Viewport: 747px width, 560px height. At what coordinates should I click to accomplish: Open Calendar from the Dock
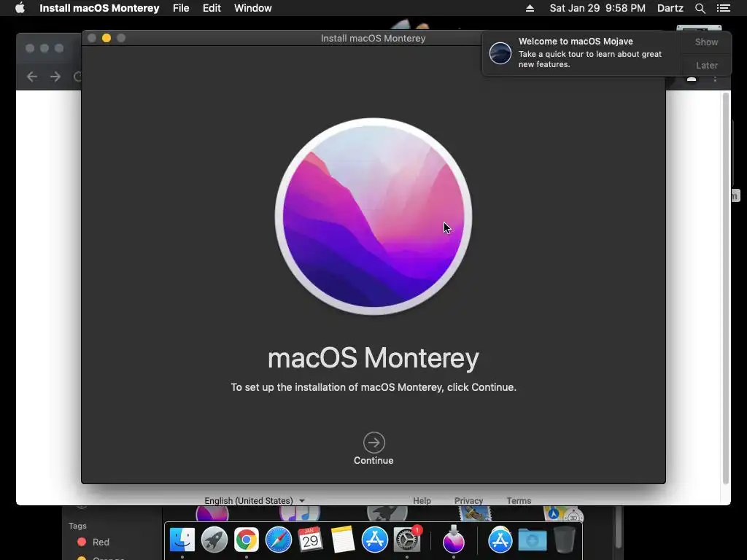point(310,540)
